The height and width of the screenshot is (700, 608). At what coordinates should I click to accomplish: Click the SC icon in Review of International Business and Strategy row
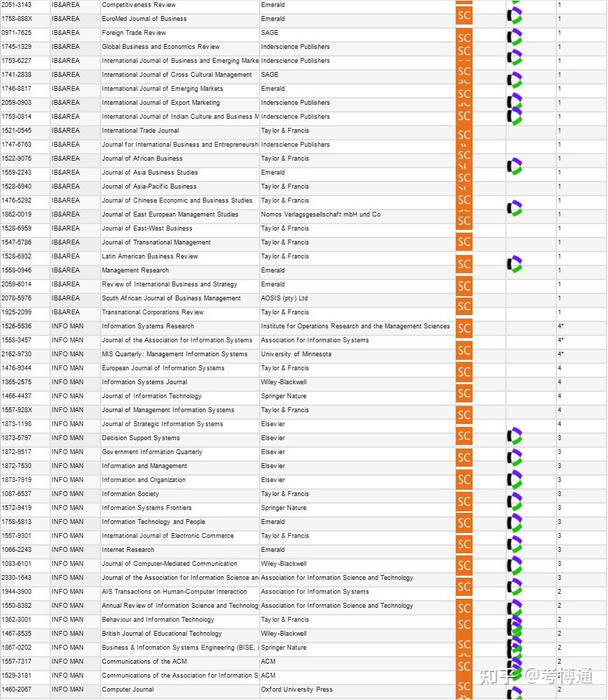coord(464,286)
